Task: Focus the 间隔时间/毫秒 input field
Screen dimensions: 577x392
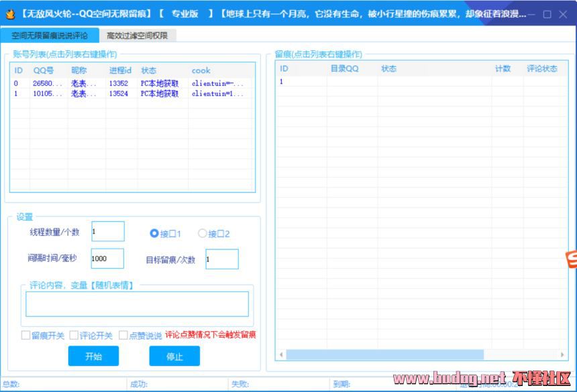Action: [107, 259]
